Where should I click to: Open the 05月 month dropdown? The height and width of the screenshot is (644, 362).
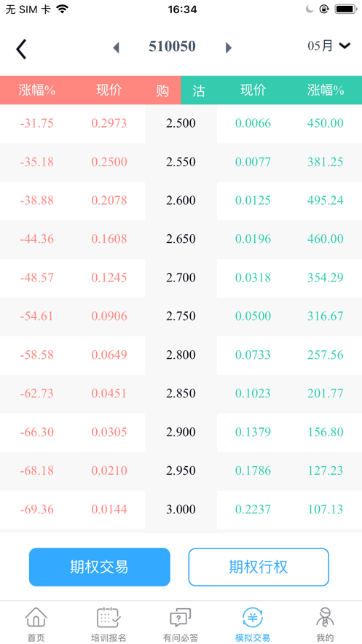[x=329, y=46]
